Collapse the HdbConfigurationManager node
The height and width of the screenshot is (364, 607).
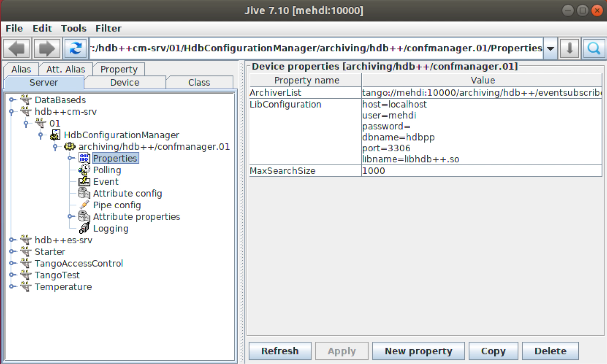click(41, 135)
